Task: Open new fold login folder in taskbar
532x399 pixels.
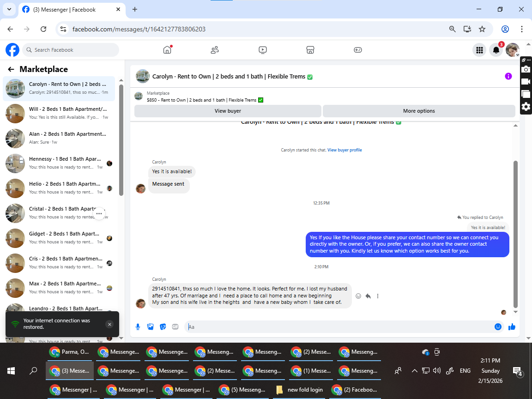Action: coord(300,390)
